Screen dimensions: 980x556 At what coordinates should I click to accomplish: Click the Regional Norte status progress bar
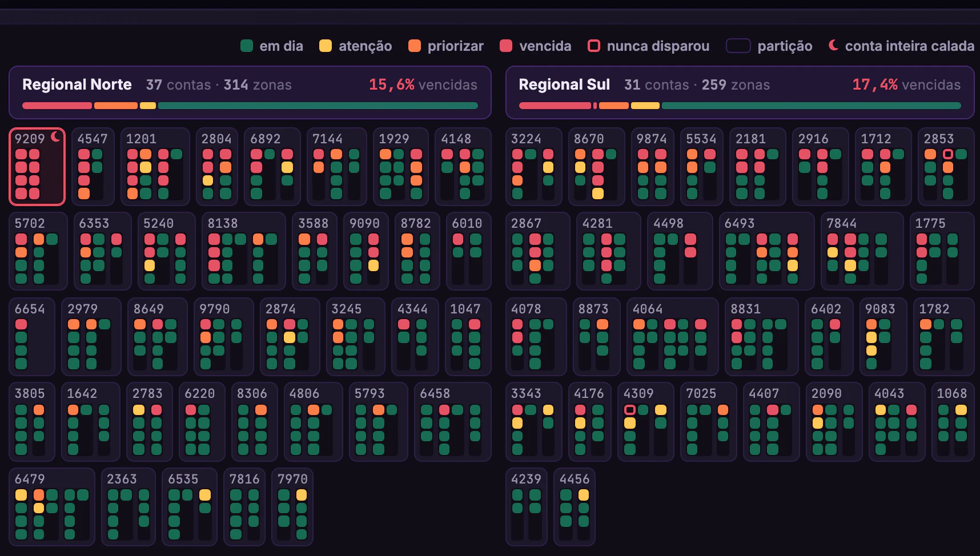[250, 106]
